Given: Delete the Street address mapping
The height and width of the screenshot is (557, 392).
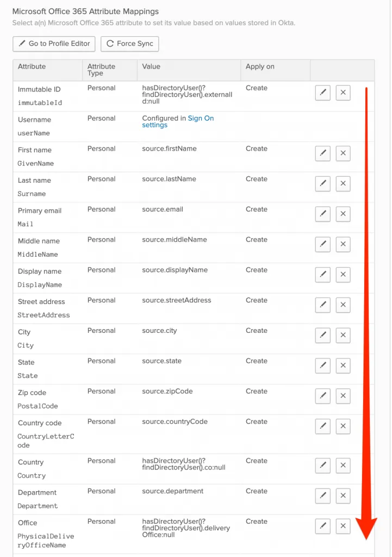Looking at the screenshot, I should coord(343,305).
